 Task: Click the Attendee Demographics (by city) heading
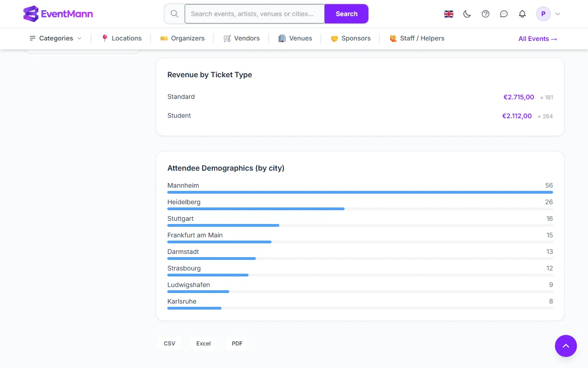click(x=226, y=168)
